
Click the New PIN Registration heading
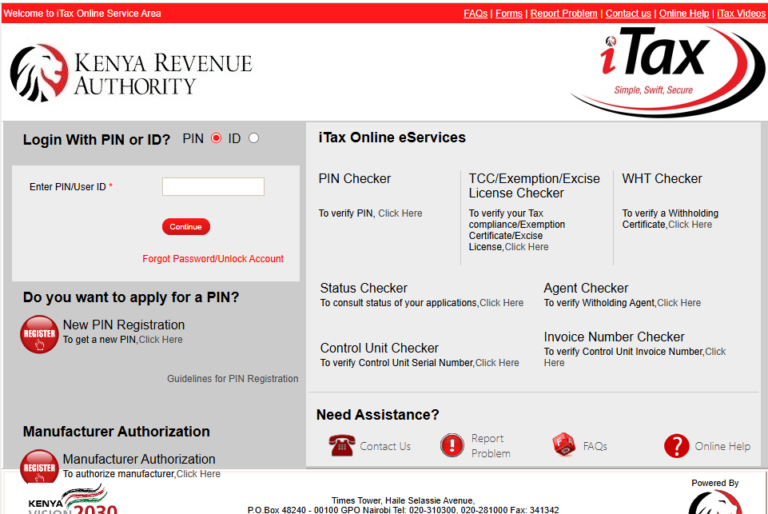[123, 325]
